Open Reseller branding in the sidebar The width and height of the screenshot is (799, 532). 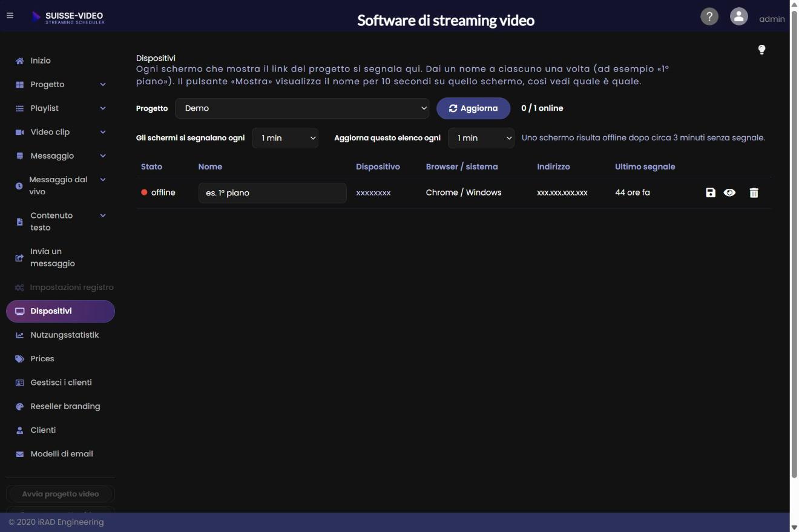pyautogui.click(x=61, y=406)
